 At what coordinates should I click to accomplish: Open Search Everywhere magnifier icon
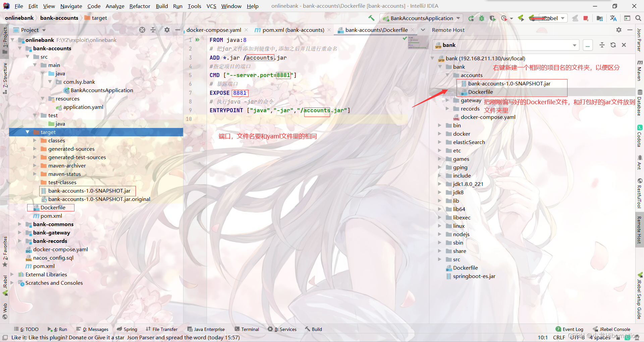coord(638,18)
